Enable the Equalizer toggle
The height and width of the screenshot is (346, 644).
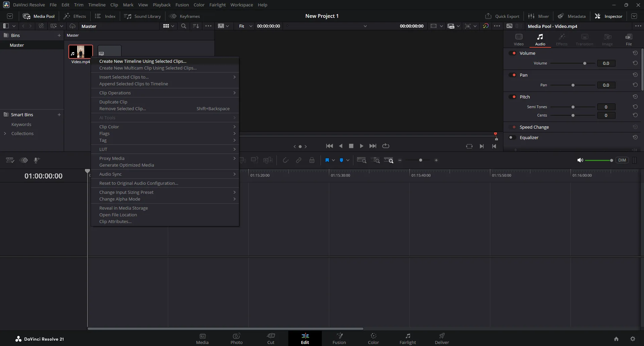coord(512,137)
